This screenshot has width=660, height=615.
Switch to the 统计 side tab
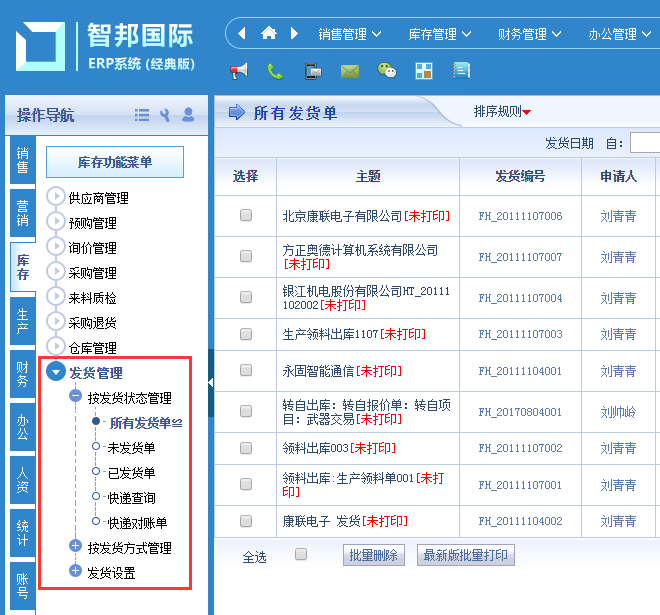(x=22, y=533)
